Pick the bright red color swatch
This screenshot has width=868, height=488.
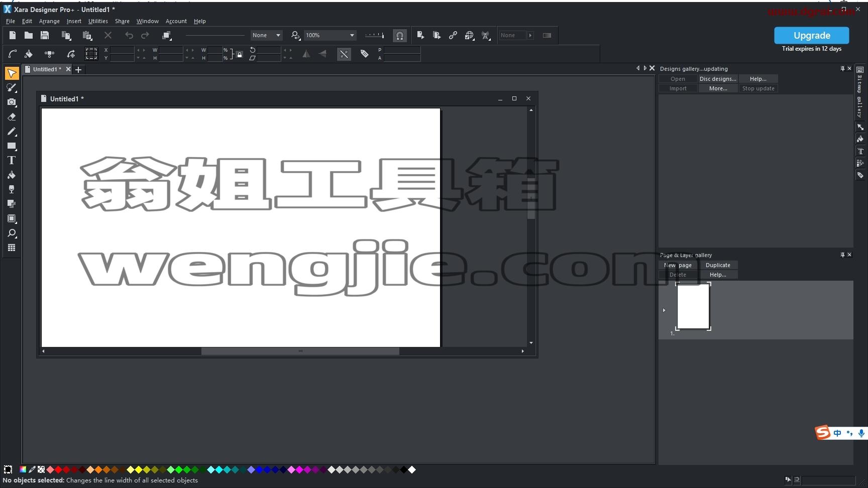58,469
